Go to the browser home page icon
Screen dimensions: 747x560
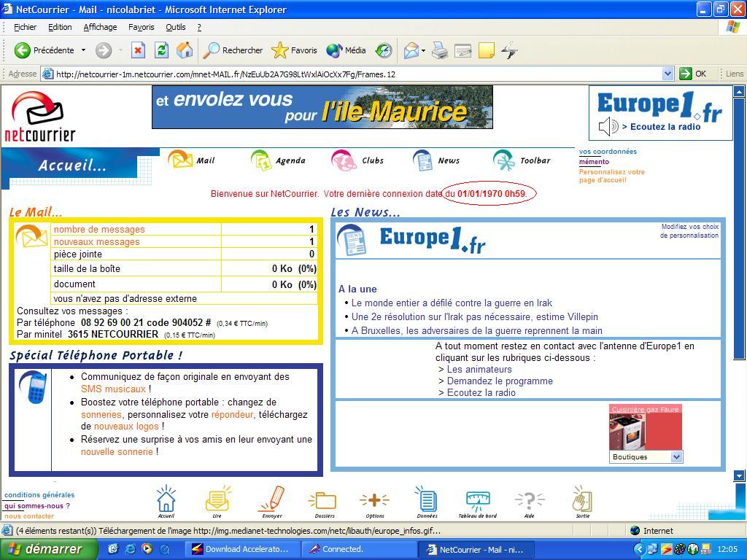pyautogui.click(x=185, y=50)
